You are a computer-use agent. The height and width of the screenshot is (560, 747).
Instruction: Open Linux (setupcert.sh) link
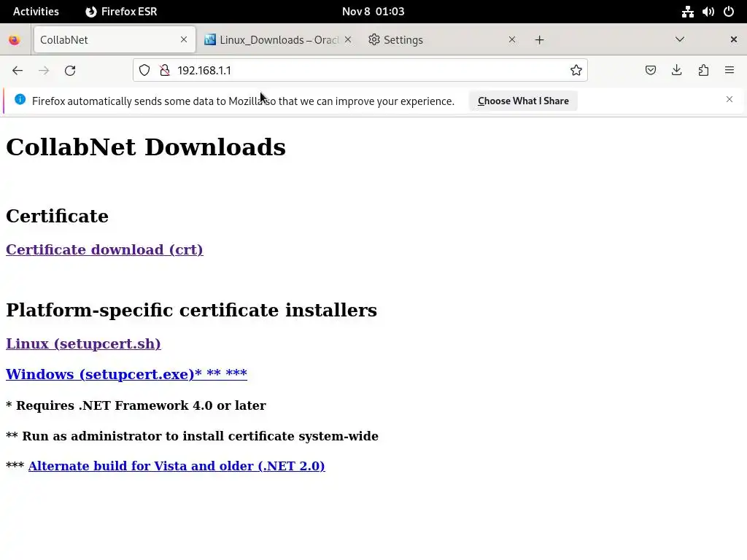pyautogui.click(x=83, y=344)
